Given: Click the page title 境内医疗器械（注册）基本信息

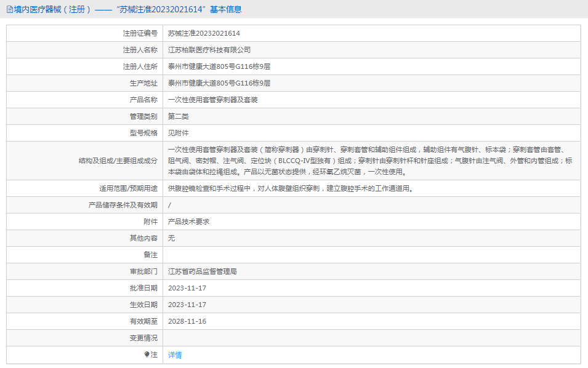Looking at the screenshot, I should point(127,9).
